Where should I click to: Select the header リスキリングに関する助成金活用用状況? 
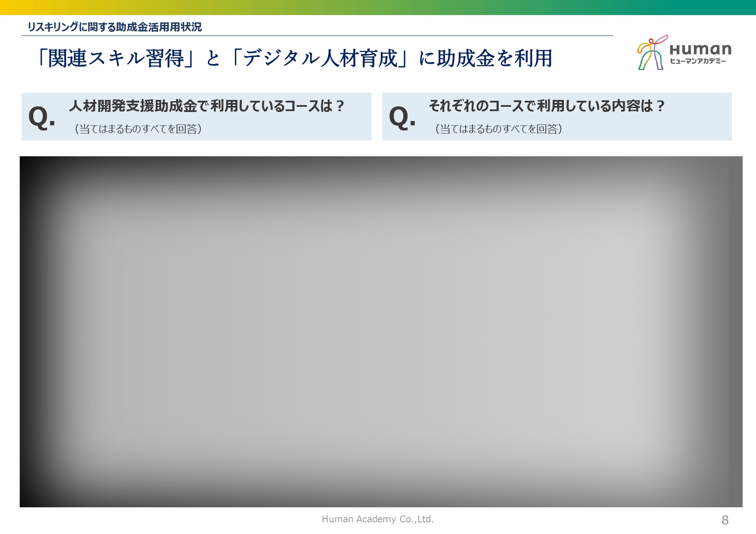click(x=115, y=27)
